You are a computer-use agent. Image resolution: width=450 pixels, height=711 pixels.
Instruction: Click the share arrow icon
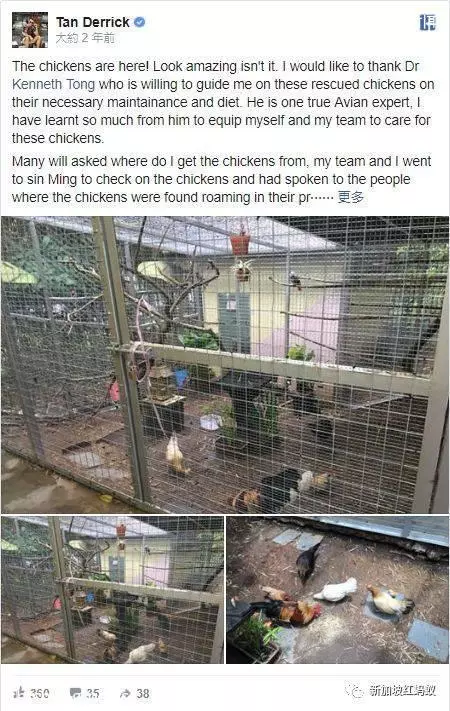[x=125, y=693]
